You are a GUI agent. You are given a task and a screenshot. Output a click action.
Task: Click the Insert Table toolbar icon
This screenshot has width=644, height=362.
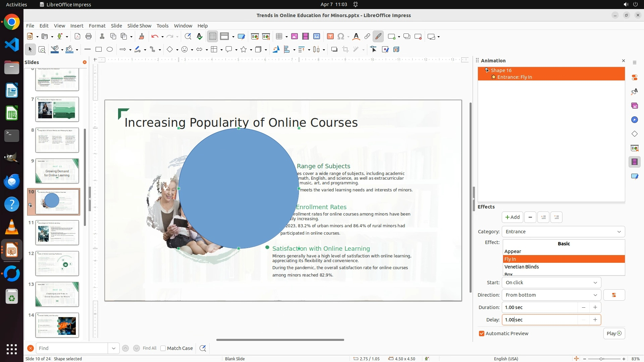pos(279,37)
